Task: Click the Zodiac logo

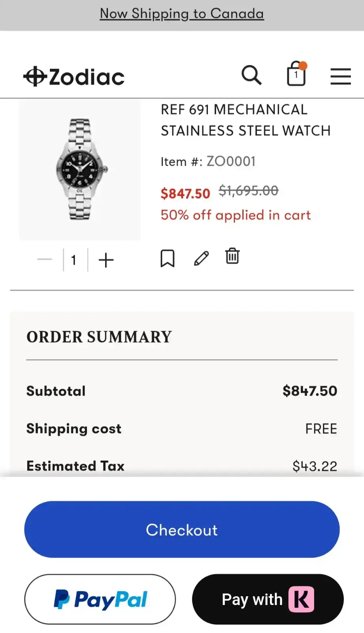Action: tap(74, 76)
